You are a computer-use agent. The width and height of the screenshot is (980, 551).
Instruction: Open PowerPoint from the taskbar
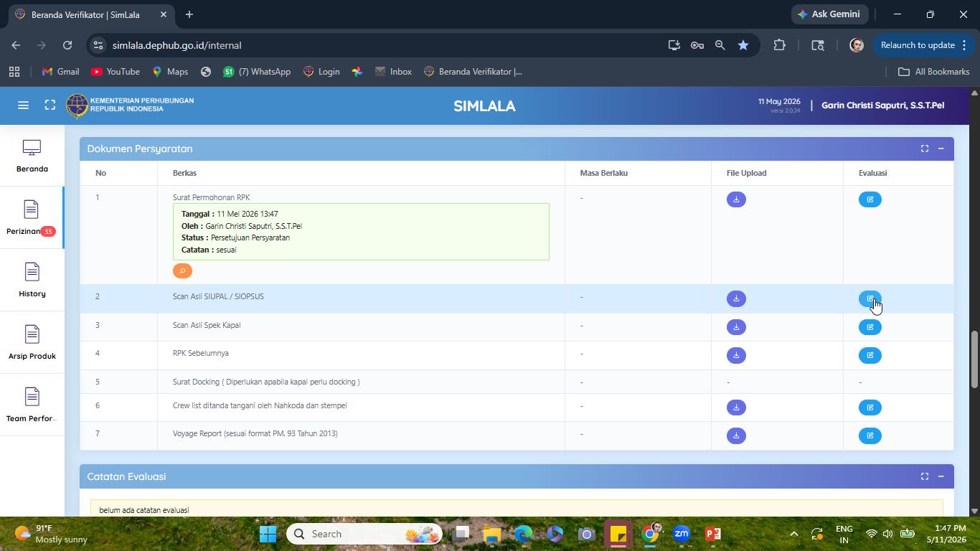tap(713, 534)
